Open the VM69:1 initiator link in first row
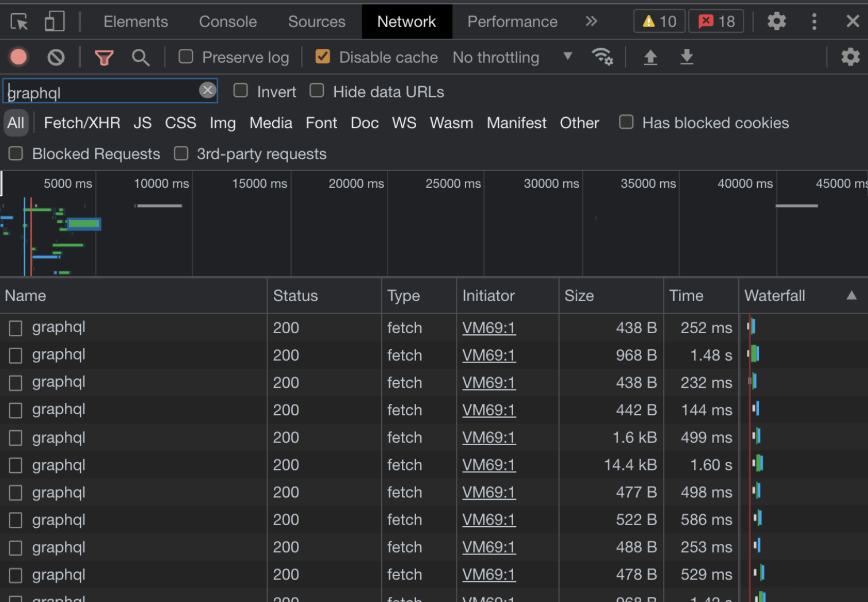The height and width of the screenshot is (602, 868). (x=489, y=327)
